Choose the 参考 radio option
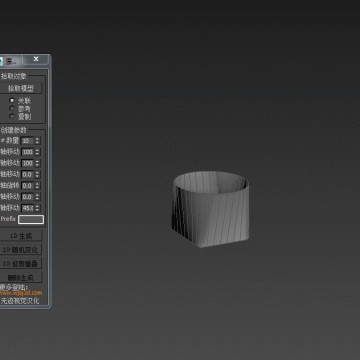This screenshot has height=360, width=360. pyautogui.click(x=12, y=108)
